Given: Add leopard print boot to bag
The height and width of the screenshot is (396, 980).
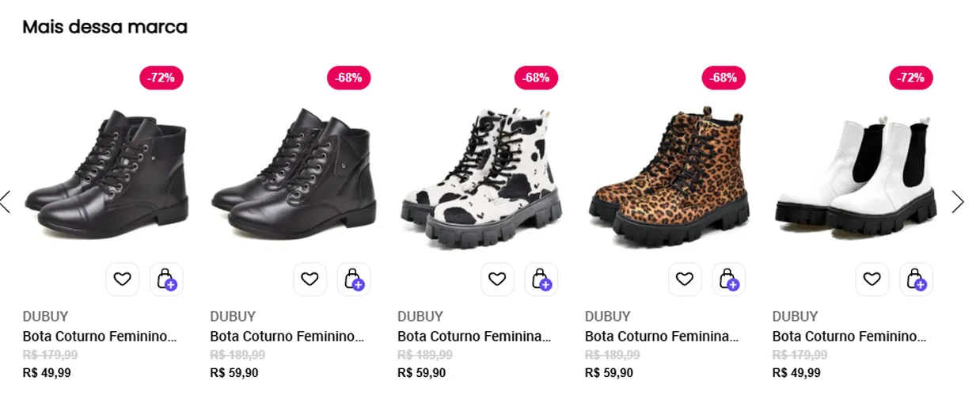Looking at the screenshot, I should [729, 279].
